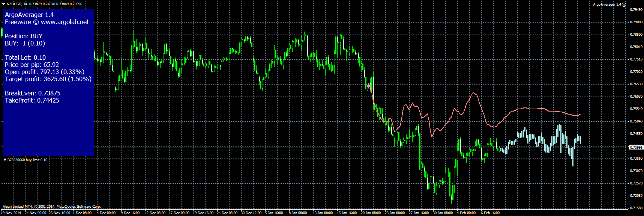Viewport: 644px width, 216px height.
Task: Click price axis label 0.76530
Action: [x=636, y=84]
